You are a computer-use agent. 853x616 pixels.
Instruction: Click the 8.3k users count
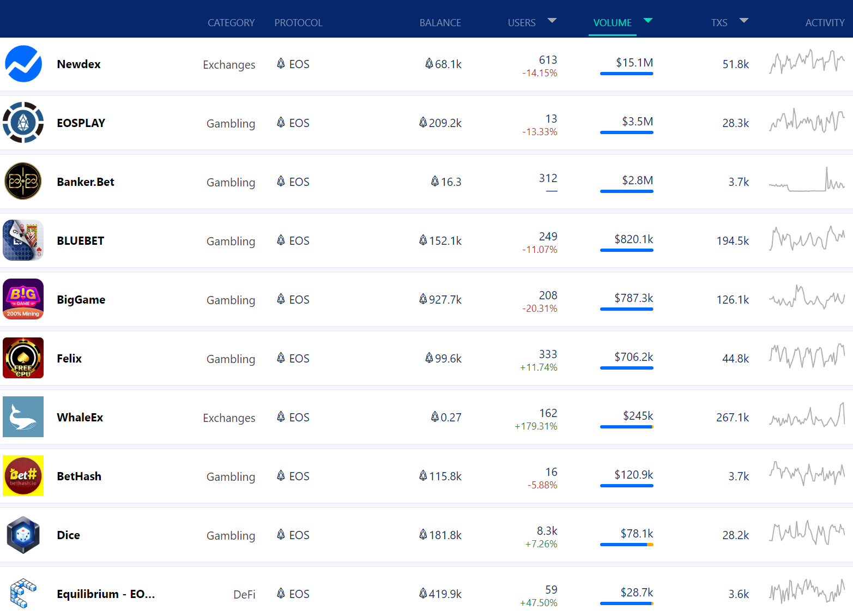coord(547,531)
